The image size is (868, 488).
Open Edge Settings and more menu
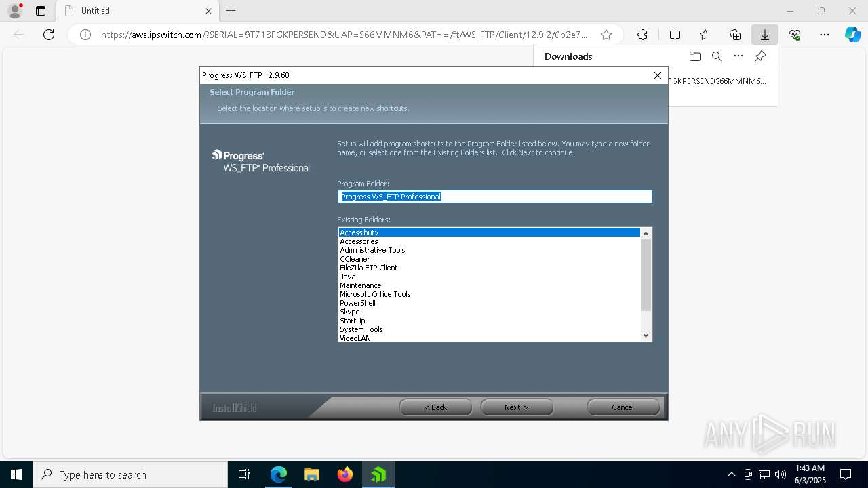tap(825, 35)
